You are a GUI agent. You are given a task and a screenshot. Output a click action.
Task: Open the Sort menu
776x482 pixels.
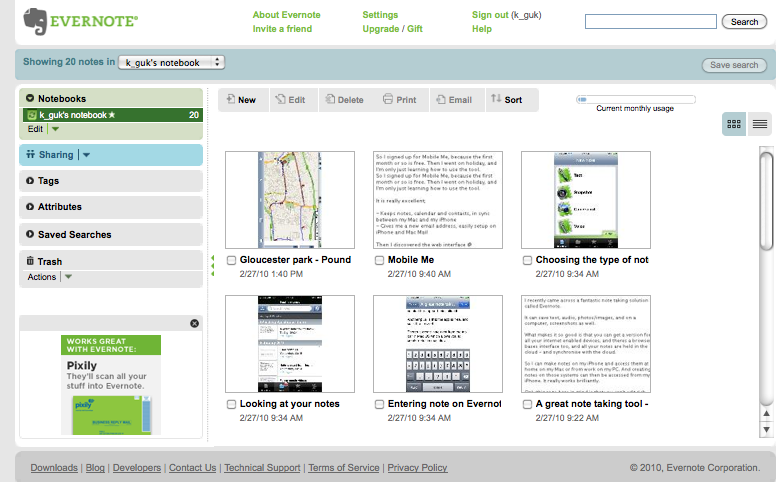tap(506, 100)
